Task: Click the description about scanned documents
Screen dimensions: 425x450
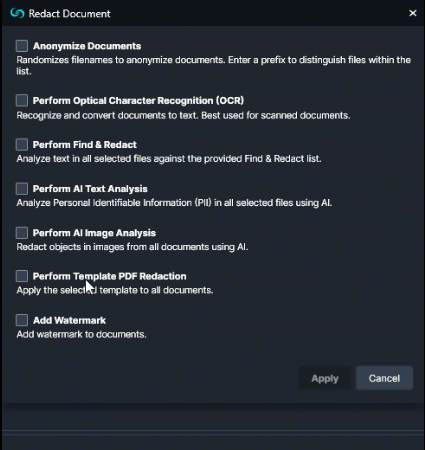Action: [x=183, y=115]
